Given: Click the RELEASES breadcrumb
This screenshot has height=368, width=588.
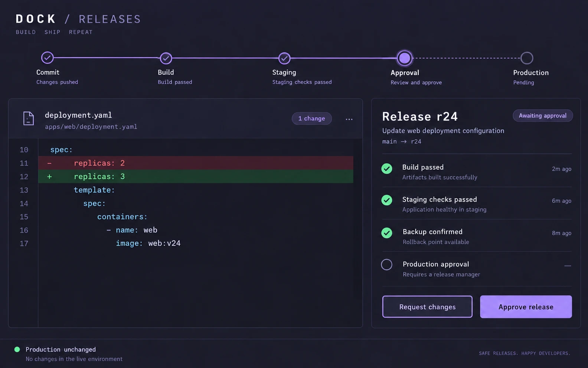Looking at the screenshot, I should (110, 19).
